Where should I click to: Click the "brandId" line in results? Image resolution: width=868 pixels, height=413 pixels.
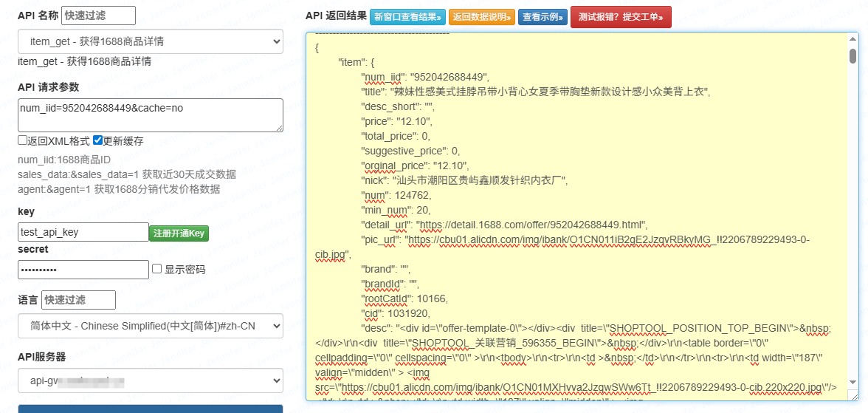[x=390, y=284]
